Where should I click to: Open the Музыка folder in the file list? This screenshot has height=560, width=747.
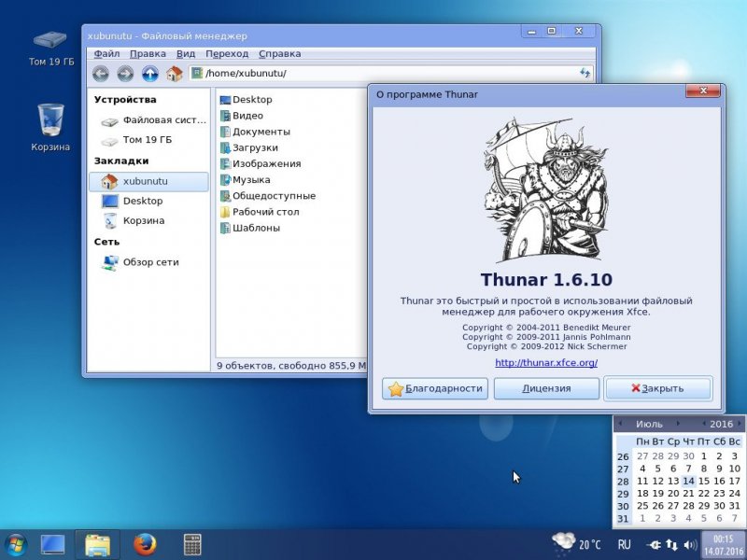(x=245, y=180)
